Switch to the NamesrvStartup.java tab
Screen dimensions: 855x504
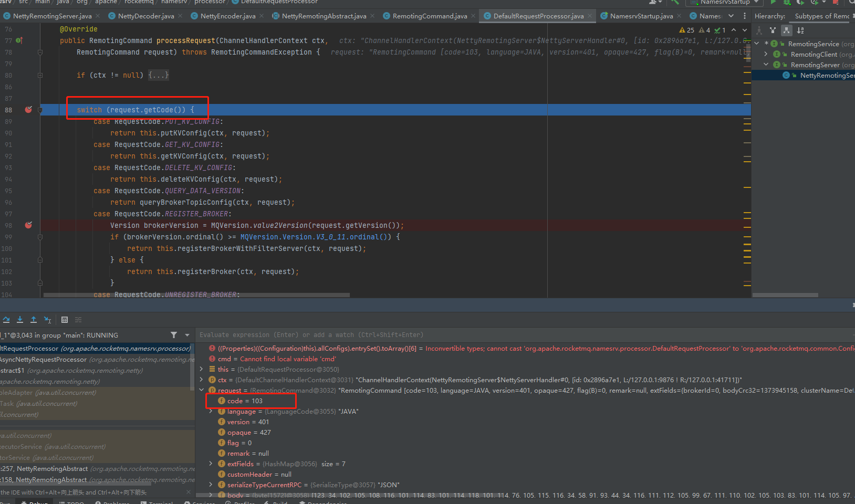pos(641,16)
